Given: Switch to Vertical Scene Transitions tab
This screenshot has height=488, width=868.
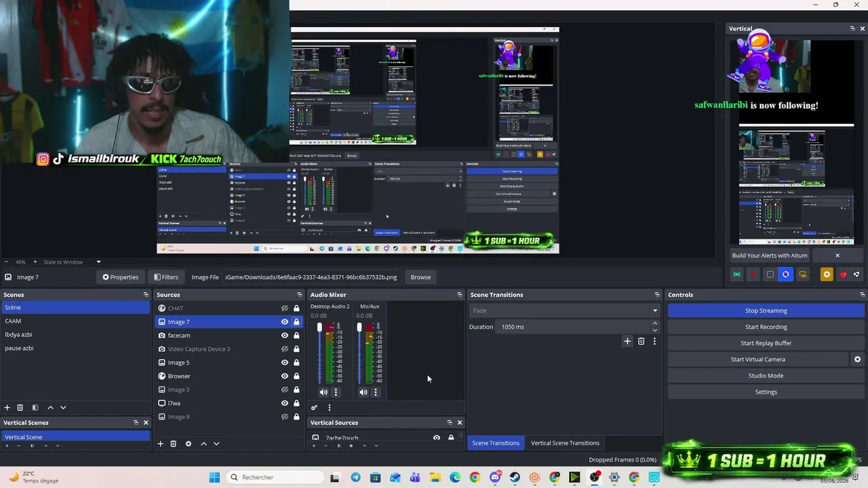Looking at the screenshot, I should (x=565, y=443).
